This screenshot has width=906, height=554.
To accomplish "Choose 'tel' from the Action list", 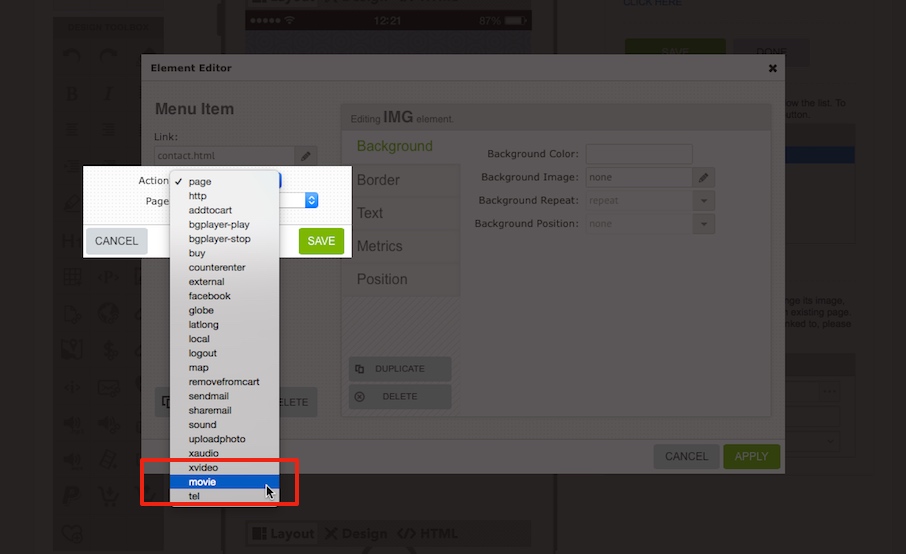I will (224, 496).
